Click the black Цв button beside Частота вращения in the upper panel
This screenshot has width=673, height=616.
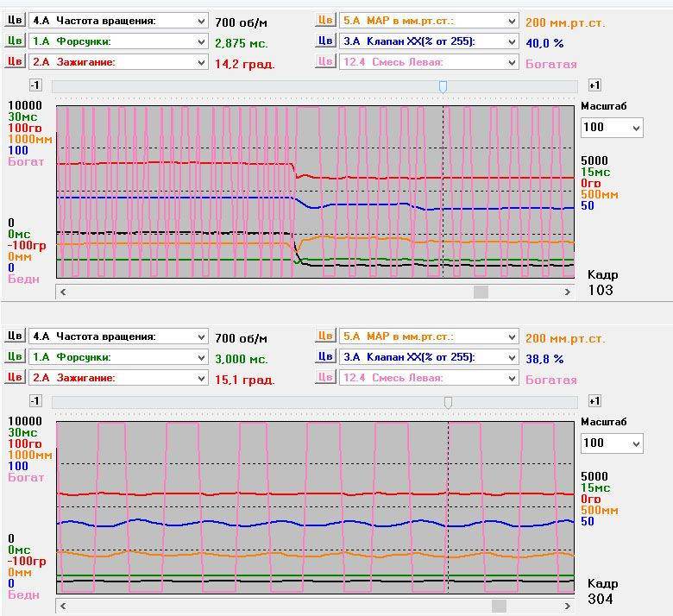(15, 20)
